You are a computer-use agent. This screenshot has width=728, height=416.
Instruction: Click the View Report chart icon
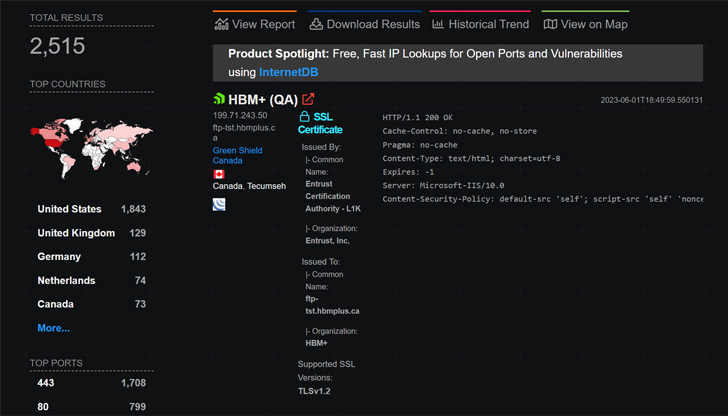pos(221,24)
